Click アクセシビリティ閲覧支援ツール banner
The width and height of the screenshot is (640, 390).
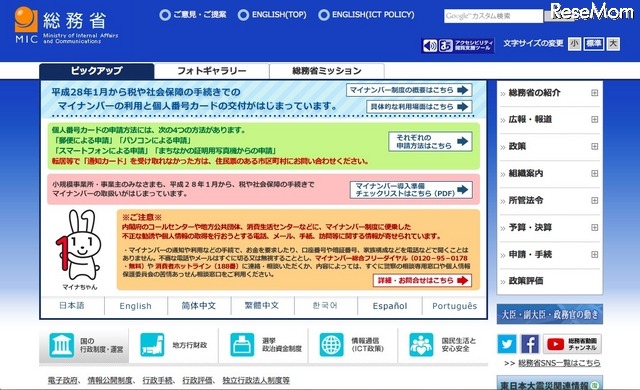pyautogui.click(x=458, y=46)
